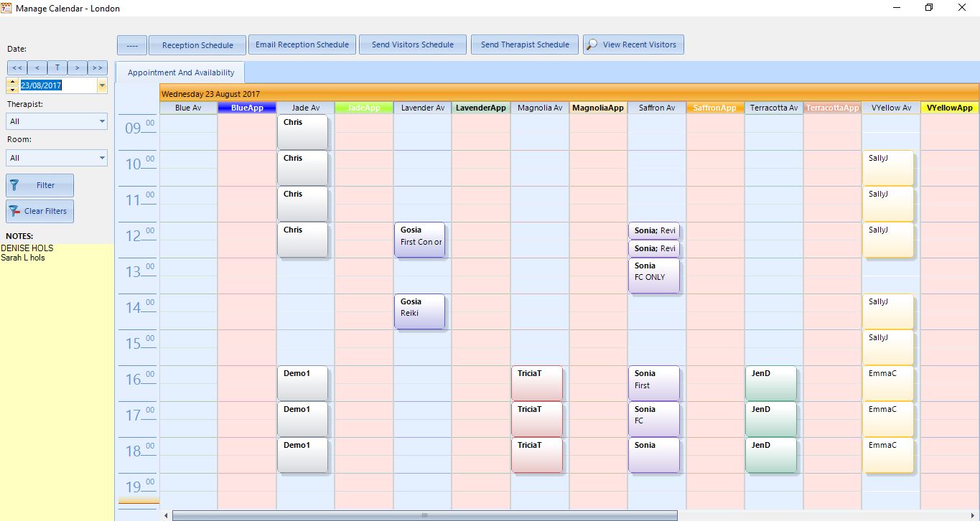This screenshot has width=980, height=521.
Task: Select Sonia First block at 16:00
Action: [x=654, y=383]
